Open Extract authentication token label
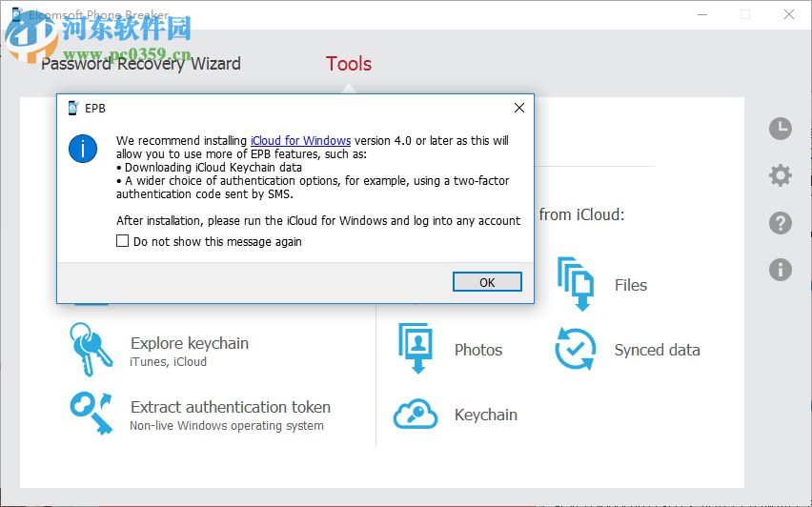 point(231,407)
